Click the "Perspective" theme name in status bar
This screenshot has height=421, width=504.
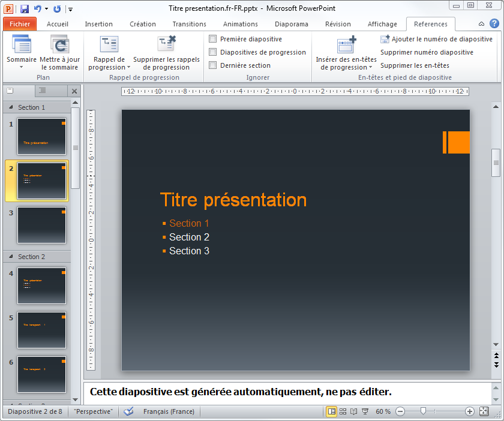click(93, 411)
